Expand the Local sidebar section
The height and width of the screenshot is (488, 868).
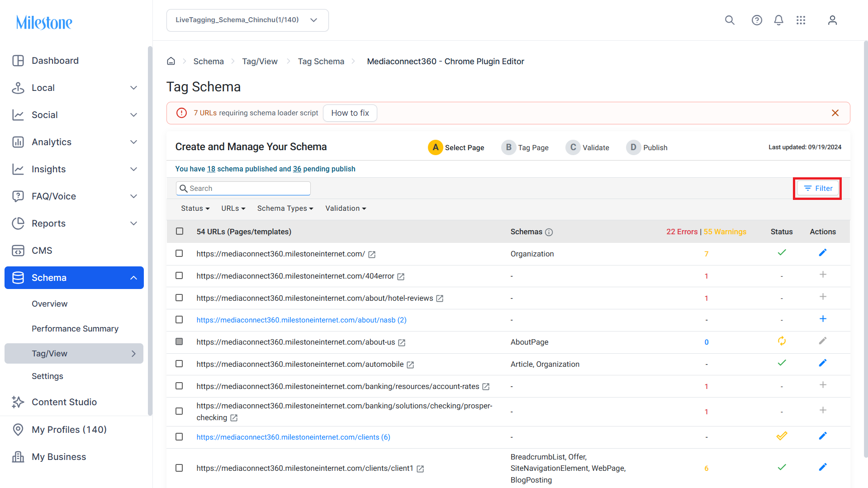[x=75, y=88]
